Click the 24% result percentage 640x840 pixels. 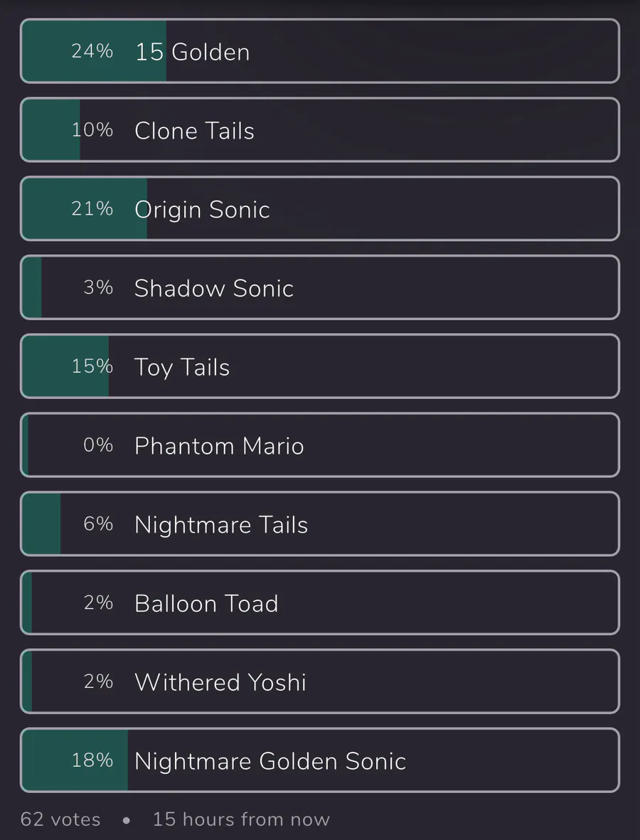click(x=92, y=51)
